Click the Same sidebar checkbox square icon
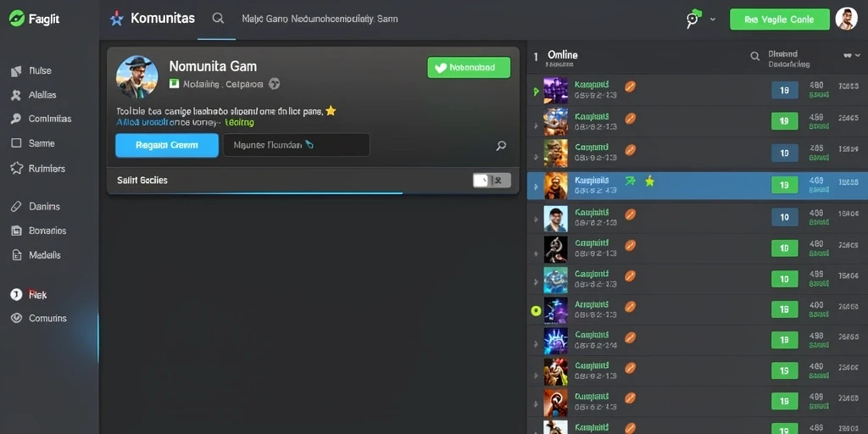 [x=17, y=143]
